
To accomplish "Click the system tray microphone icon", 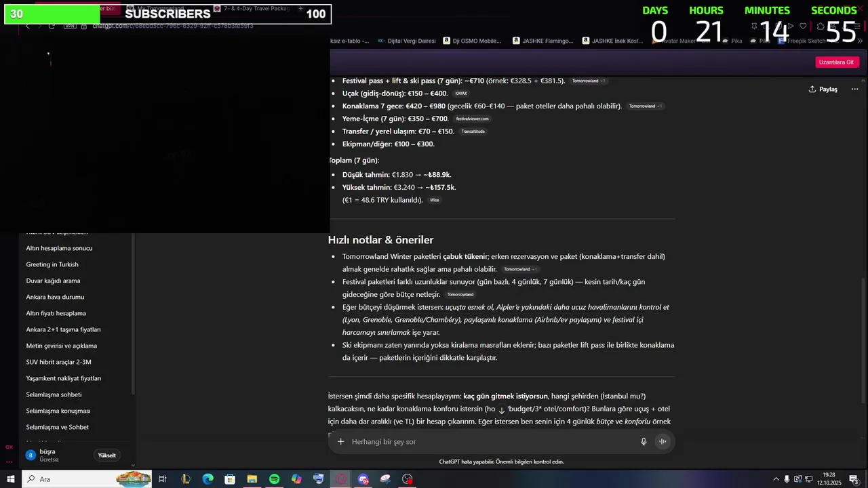I will [x=787, y=479].
